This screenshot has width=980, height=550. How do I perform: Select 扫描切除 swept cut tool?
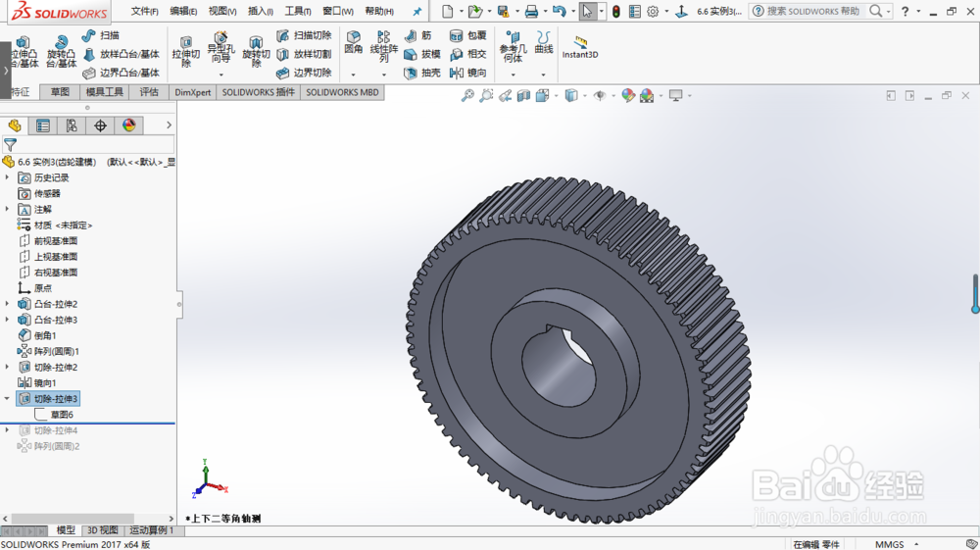pos(304,35)
